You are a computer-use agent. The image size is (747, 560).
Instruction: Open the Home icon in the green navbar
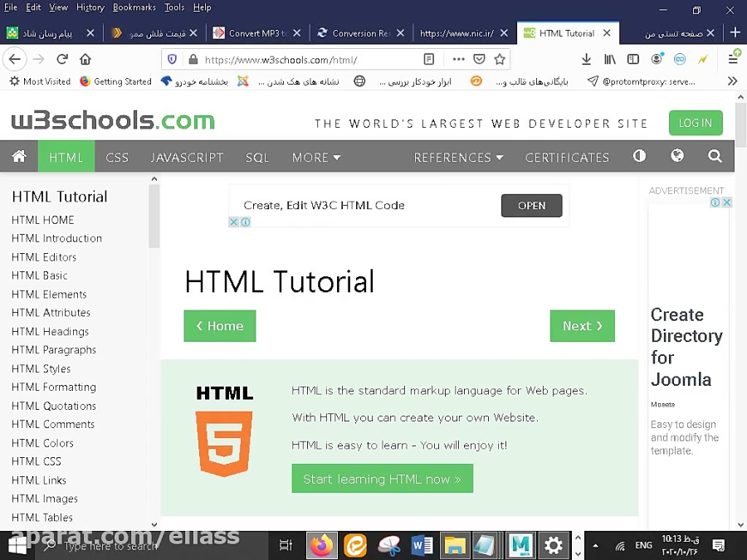[18, 157]
